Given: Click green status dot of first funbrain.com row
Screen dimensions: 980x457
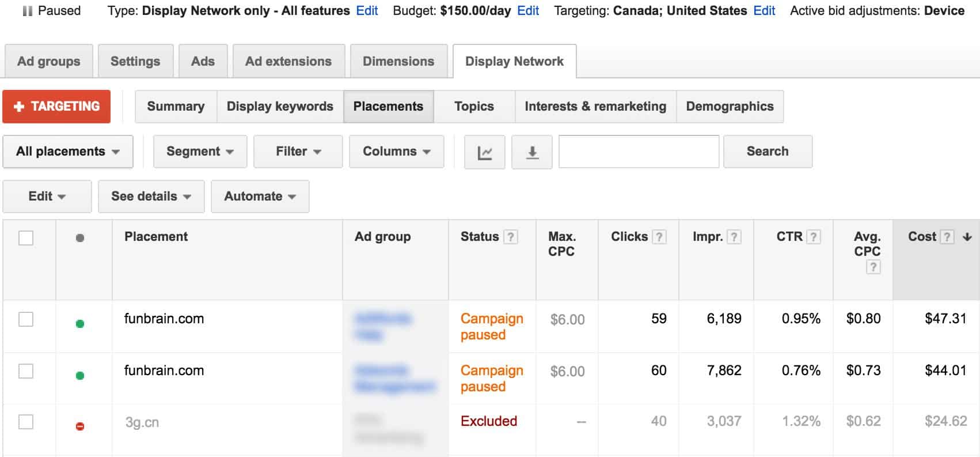Looking at the screenshot, I should point(80,324).
